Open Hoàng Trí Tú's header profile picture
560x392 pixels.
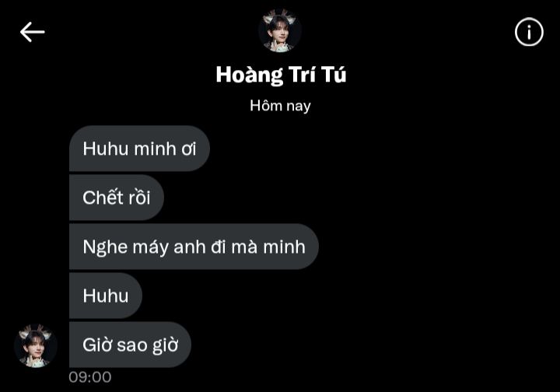(280, 30)
